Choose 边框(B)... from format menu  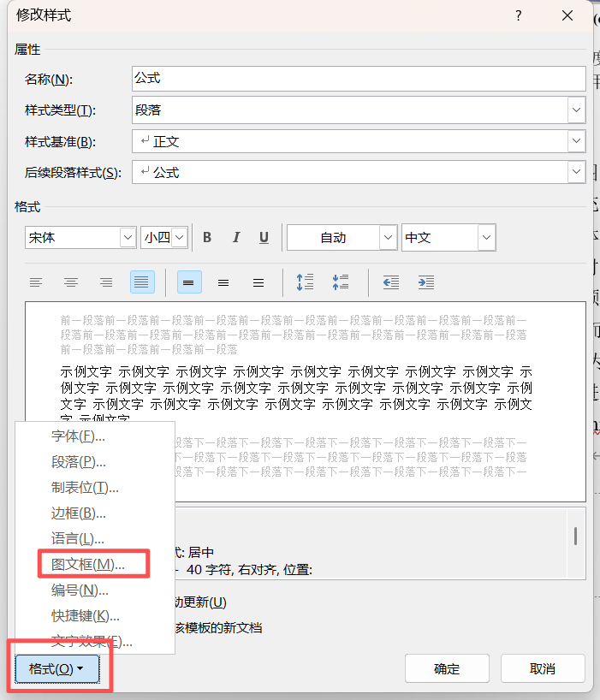coord(95,513)
